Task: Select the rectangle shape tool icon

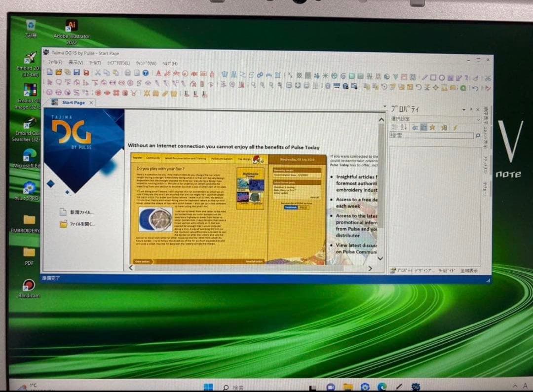Action: 433,77
